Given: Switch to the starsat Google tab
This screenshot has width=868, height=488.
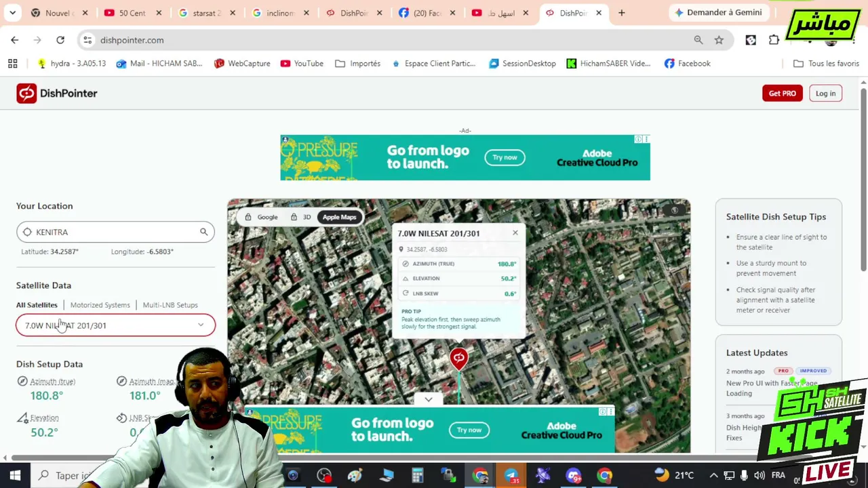Looking at the screenshot, I should [x=205, y=13].
